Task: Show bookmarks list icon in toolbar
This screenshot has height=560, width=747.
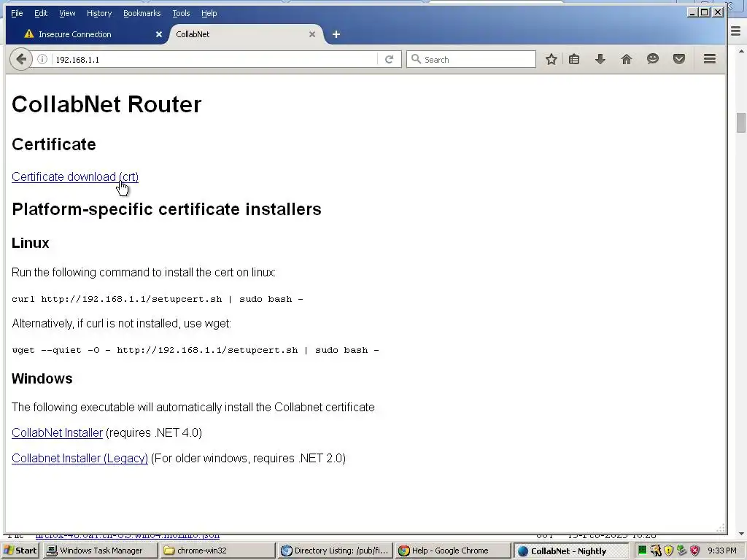Action: click(x=574, y=59)
